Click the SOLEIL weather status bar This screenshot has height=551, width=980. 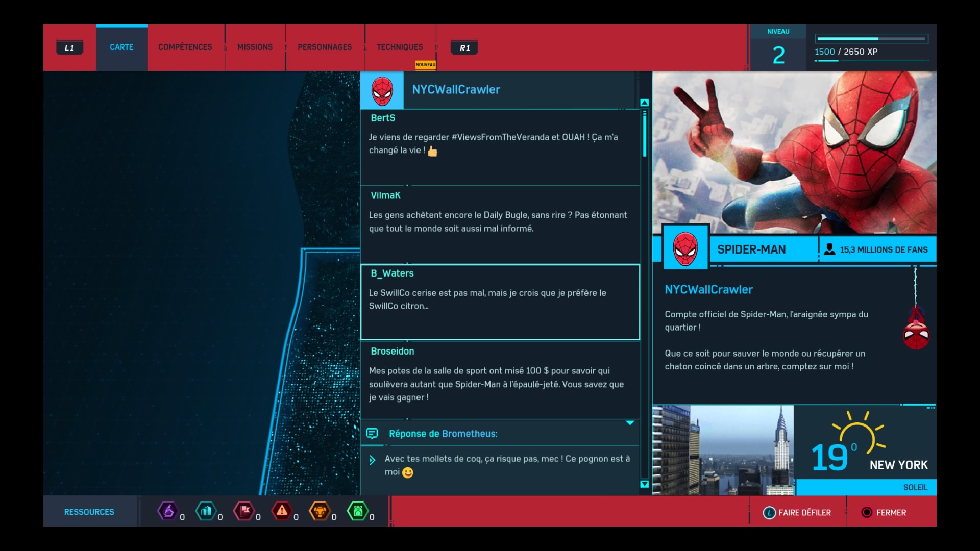click(866, 487)
